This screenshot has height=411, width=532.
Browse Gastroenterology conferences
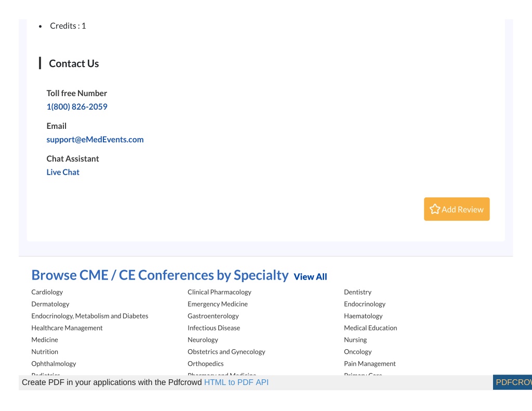pyautogui.click(x=213, y=315)
